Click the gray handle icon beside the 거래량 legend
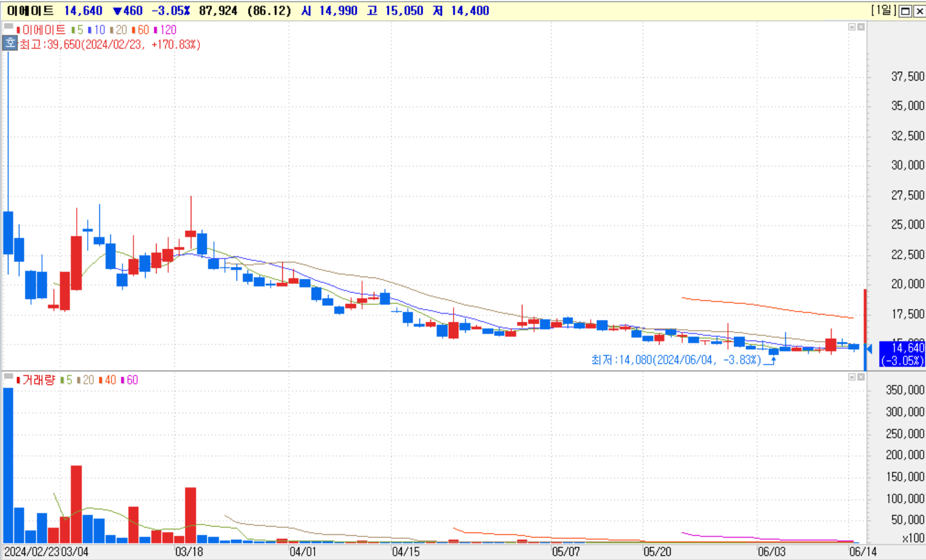Screen dimensions: 926x560 click(x=9, y=377)
